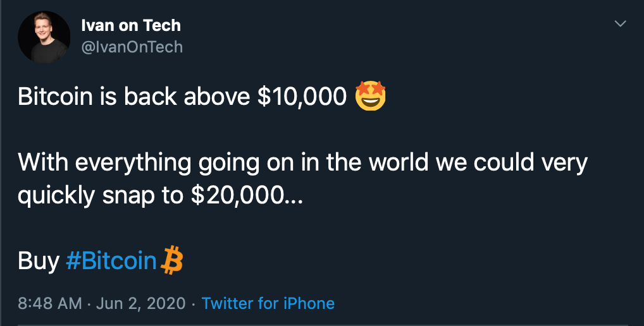The image size is (644, 326).
Task: Expand the tweet options chevron
Action: [x=621, y=24]
